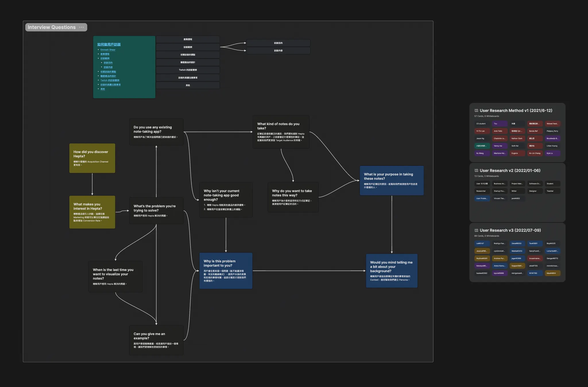Image resolution: width=588 pixels, height=387 pixels.
Task: Open the blue User Proble... card in v2
Action: 482,199
